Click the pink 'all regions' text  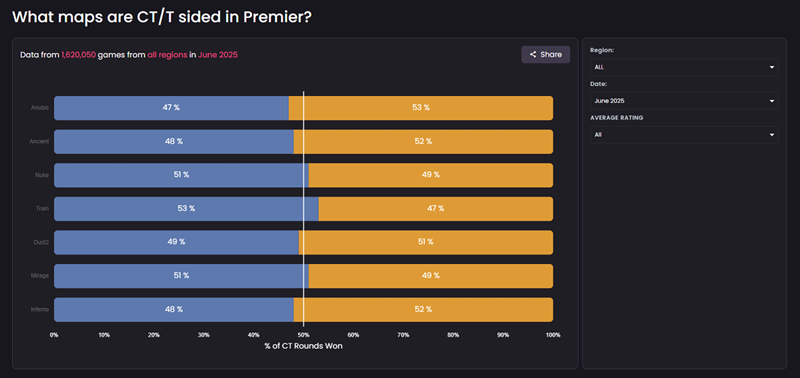point(167,55)
